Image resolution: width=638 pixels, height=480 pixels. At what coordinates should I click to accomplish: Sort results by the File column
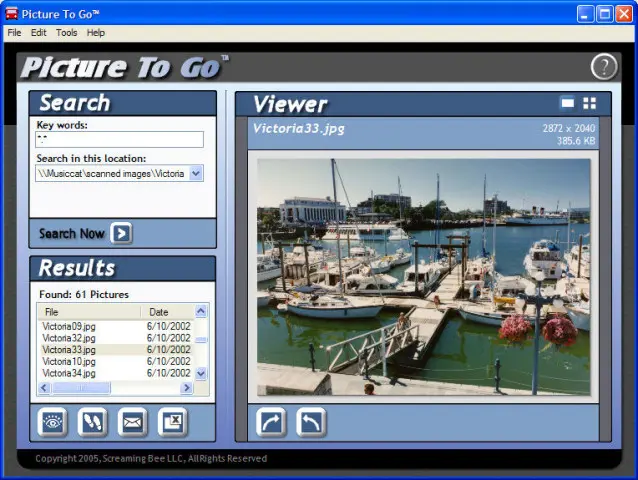(x=88, y=312)
